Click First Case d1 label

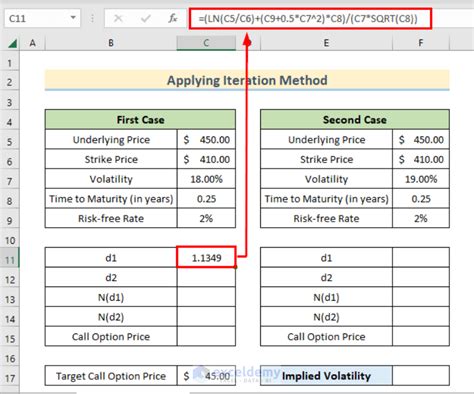[x=111, y=258]
